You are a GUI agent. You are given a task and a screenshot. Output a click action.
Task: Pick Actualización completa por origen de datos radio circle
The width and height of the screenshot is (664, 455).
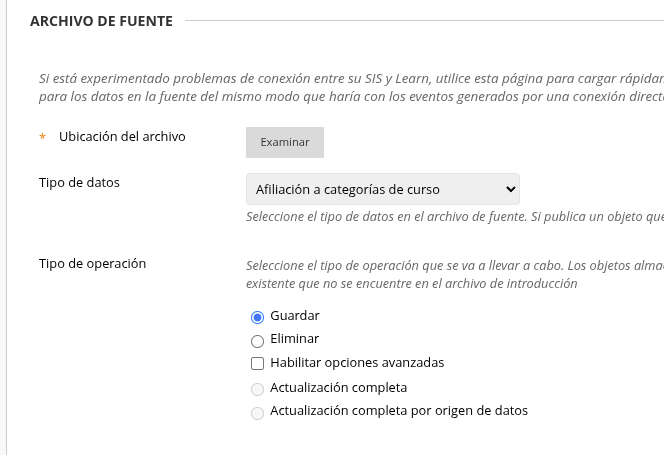[257, 413]
